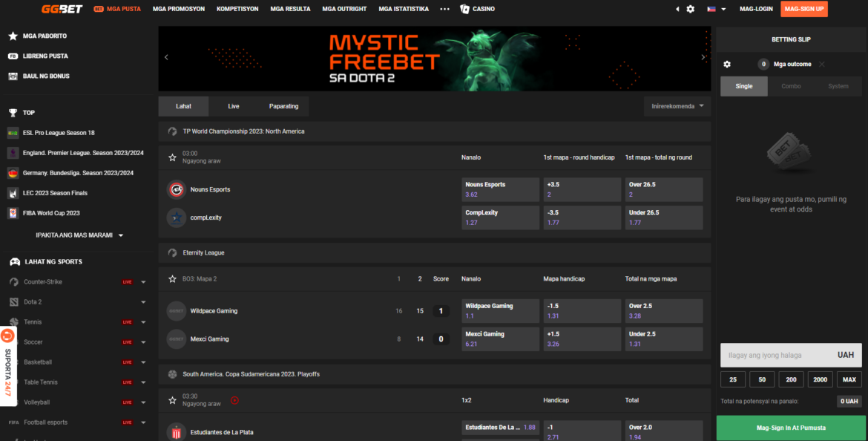Toggle Under 2.5 total maps odds
This screenshot has height=441, width=868.
pos(664,339)
